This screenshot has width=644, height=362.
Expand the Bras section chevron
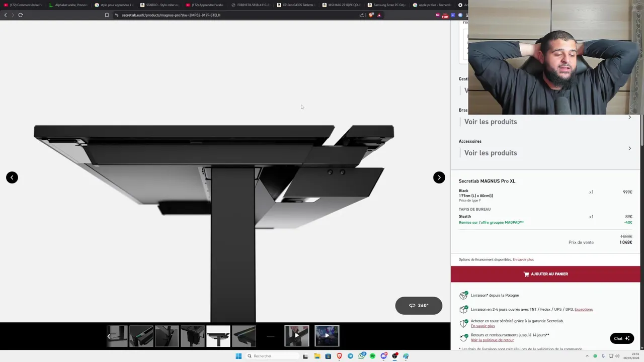tap(629, 117)
